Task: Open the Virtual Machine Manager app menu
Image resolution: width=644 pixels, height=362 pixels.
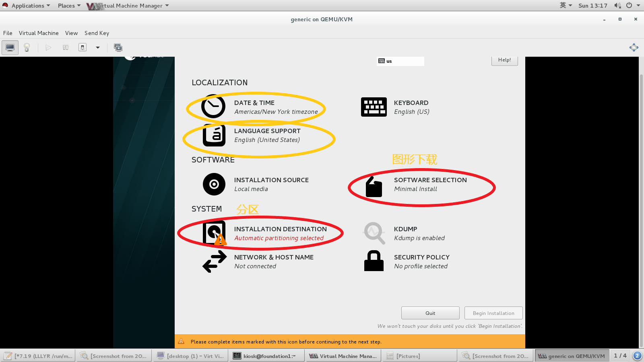Action: tap(128, 6)
